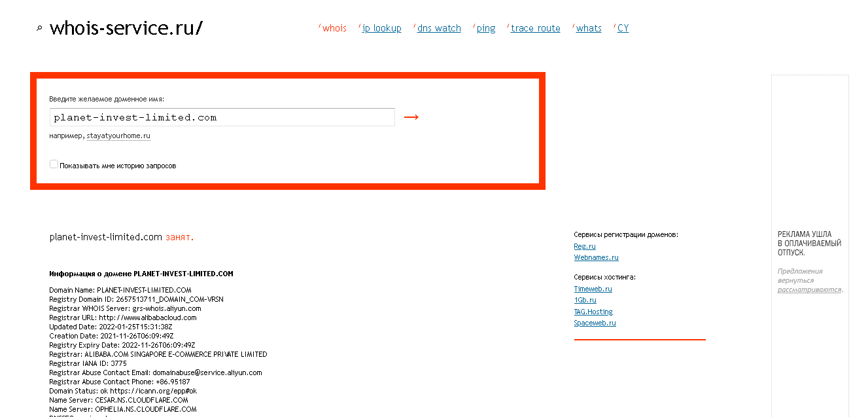Screen dimensions: 868x417
Task: Visit the Webnames.ru link
Action: click(596, 258)
